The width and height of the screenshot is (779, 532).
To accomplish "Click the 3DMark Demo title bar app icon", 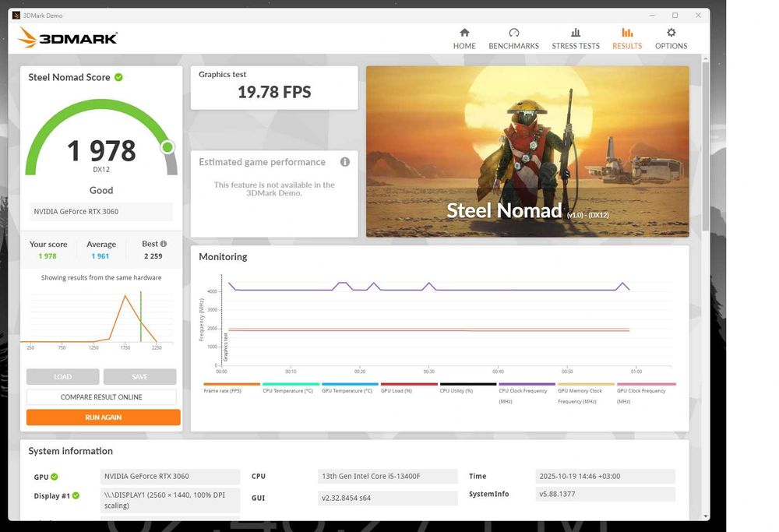I will click(x=16, y=16).
